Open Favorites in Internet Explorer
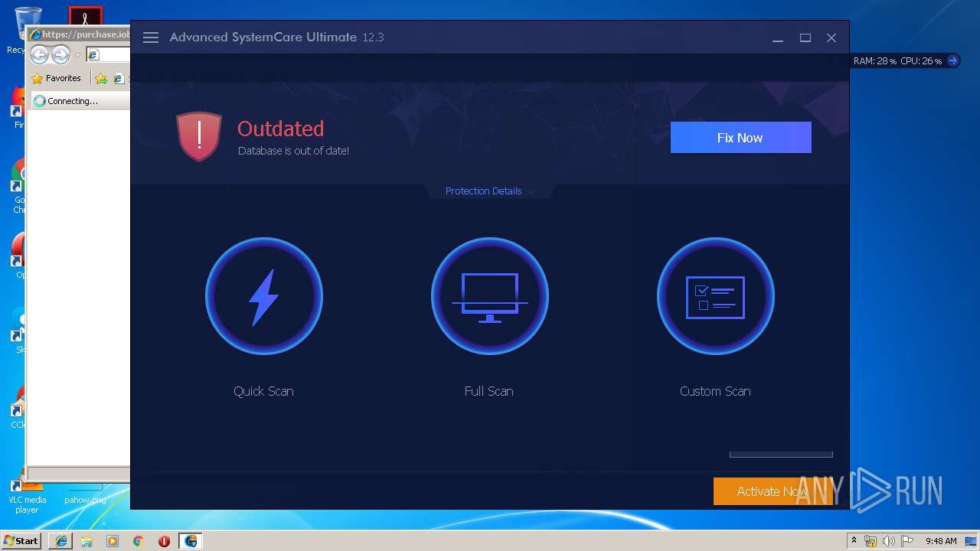 56,78
